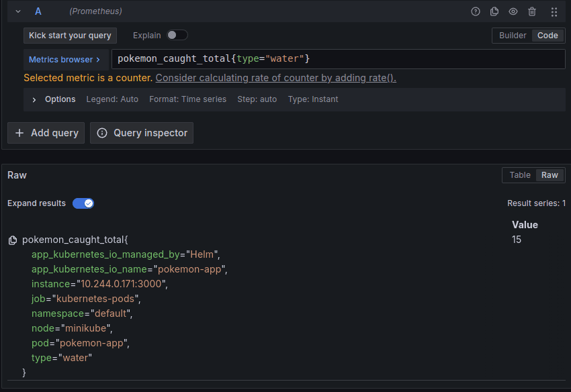Image resolution: width=571 pixels, height=392 pixels.
Task: Toggle the Explain switch
Action: tap(177, 35)
